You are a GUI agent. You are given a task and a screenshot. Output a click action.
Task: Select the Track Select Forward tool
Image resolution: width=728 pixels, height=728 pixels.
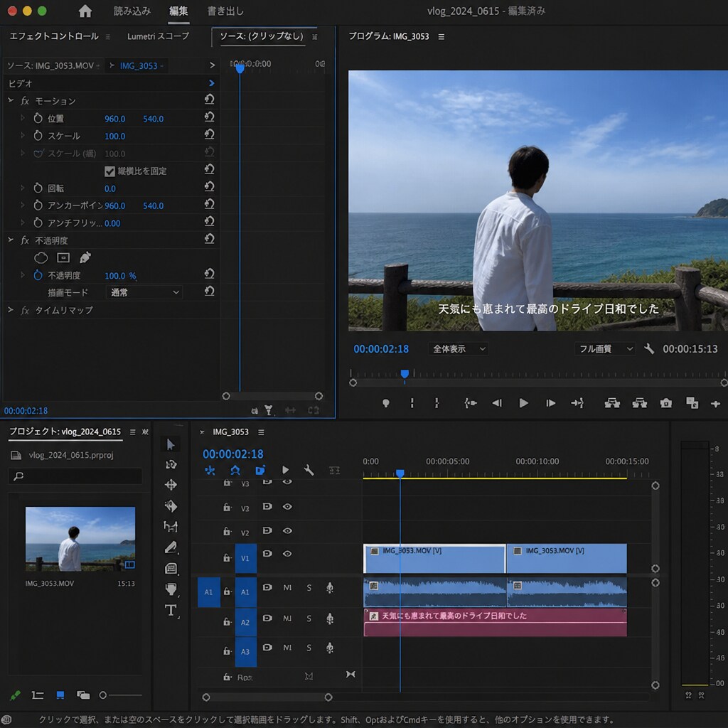[x=171, y=464]
